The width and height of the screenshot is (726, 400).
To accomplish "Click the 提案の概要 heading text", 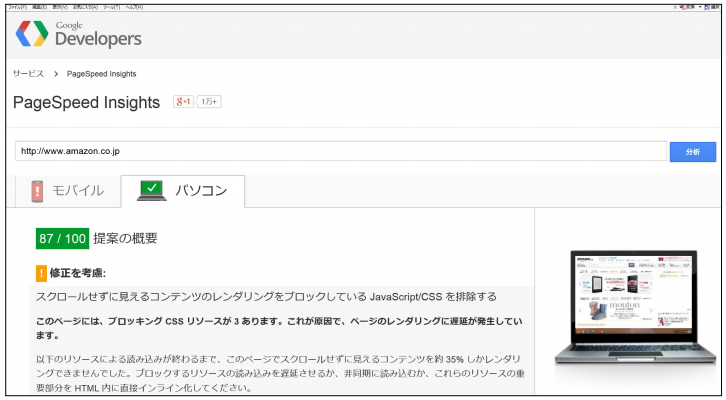I will 125,238.
